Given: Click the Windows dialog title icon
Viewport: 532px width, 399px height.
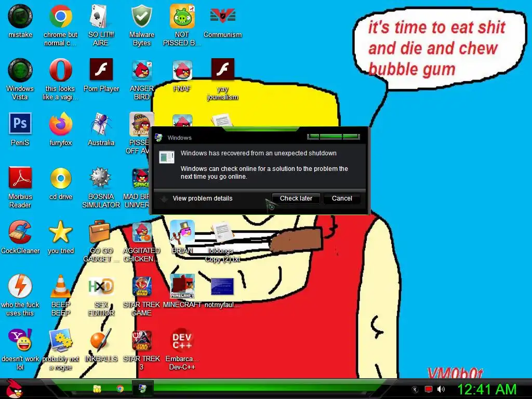Looking at the screenshot, I should tap(158, 137).
